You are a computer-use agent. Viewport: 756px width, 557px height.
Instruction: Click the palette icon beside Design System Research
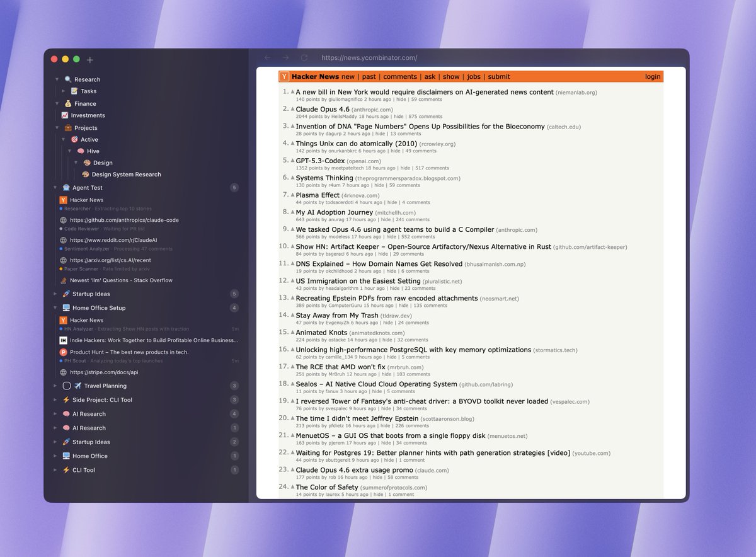tap(86, 175)
